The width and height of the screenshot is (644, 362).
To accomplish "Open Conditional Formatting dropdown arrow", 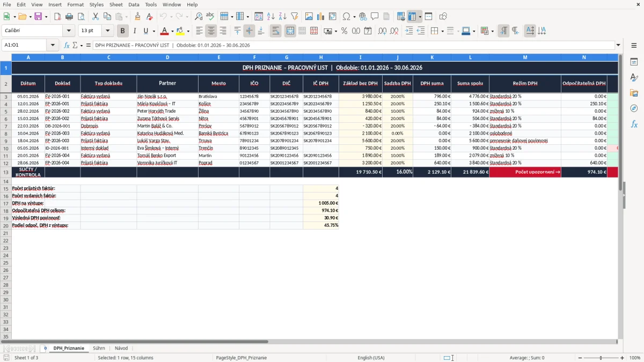I will [x=492, y=31].
